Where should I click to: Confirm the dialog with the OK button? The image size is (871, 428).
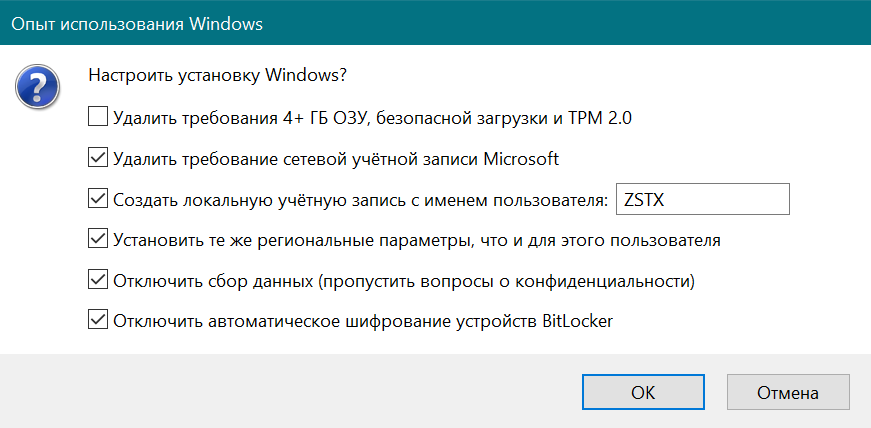pos(643,392)
